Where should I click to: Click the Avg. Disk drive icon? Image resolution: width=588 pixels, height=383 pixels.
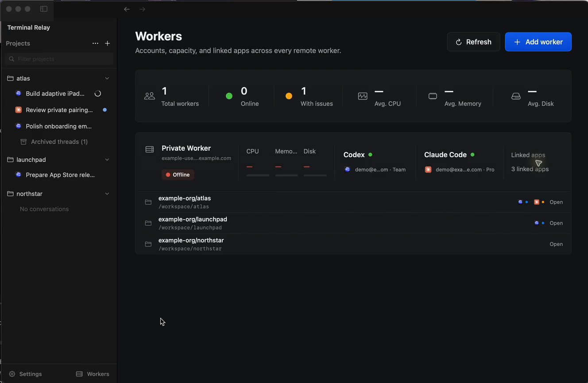(x=516, y=96)
